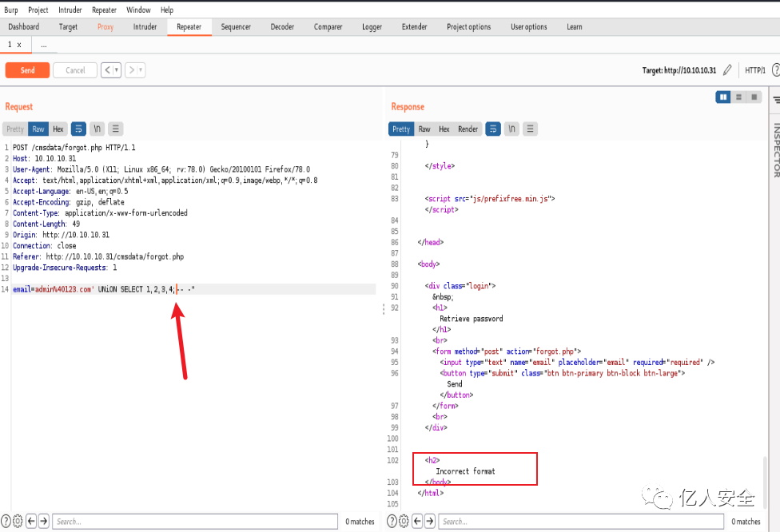
Task: Switch to the Proxy tab
Action: pos(105,27)
